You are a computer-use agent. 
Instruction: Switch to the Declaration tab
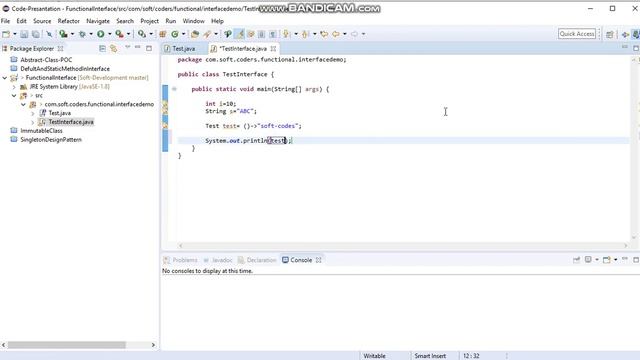point(257,260)
